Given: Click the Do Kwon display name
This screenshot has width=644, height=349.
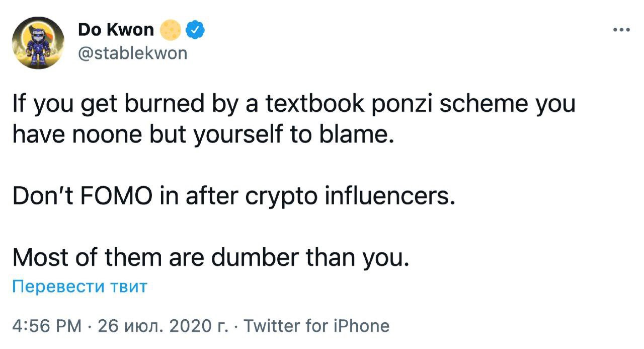Looking at the screenshot, I should [x=116, y=30].
